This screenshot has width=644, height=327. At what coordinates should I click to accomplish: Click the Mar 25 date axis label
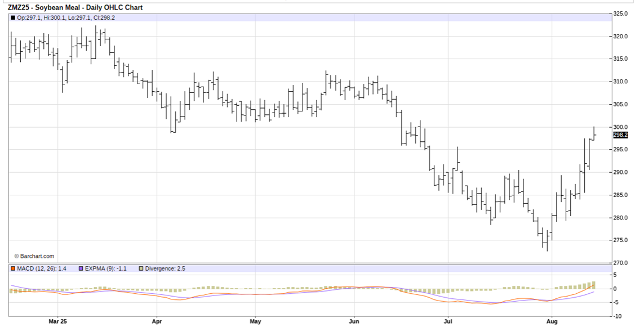pyautogui.click(x=57, y=321)
